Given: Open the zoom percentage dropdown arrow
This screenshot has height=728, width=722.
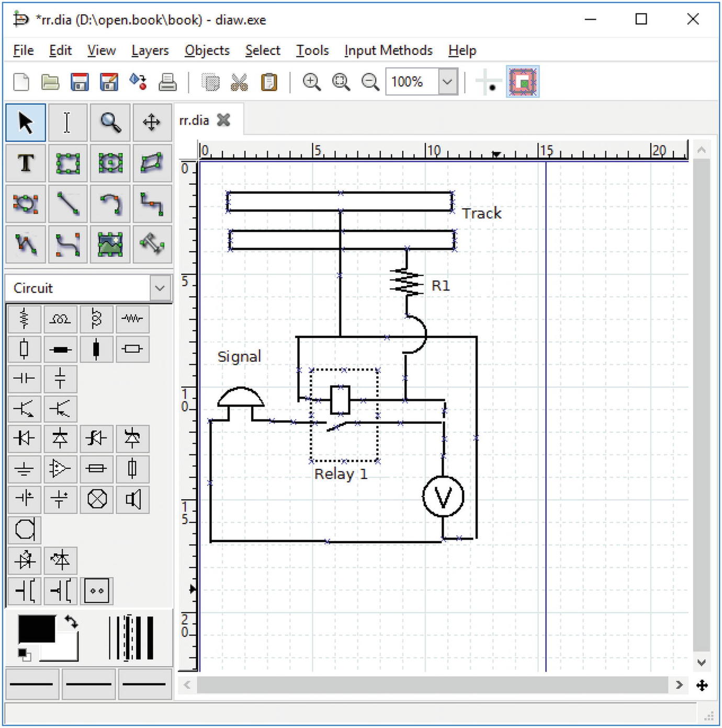Looking at the screenshot, I should pyautogui.click(x=448, y=82).
